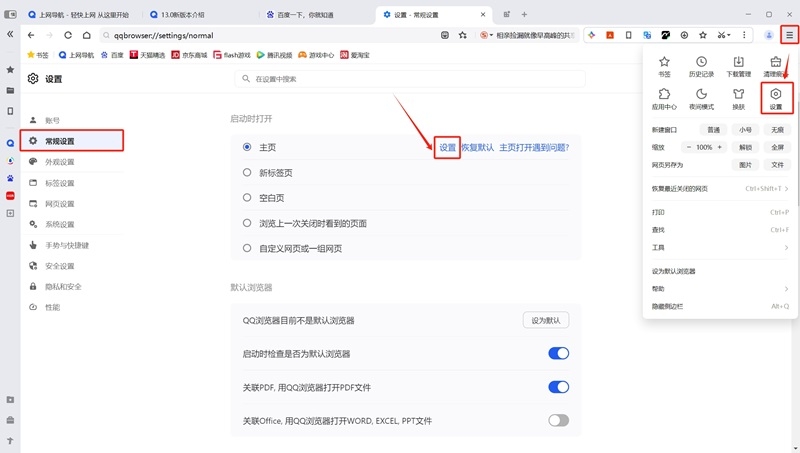Viewport: 800px width, 453px height.
Task: Expand 恢复最近关闭的网页 submenu
Action: [786, 189]
